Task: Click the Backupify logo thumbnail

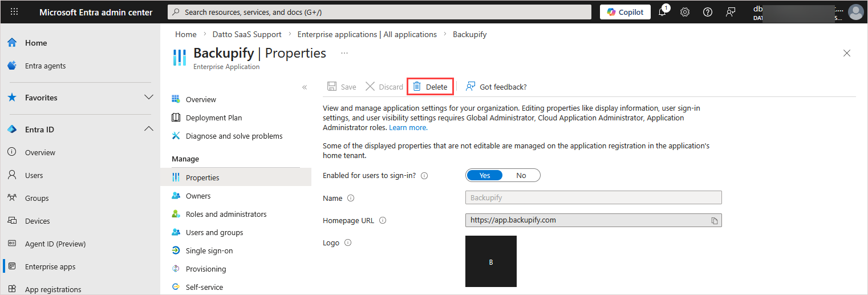Action: (x=491, y=261)
